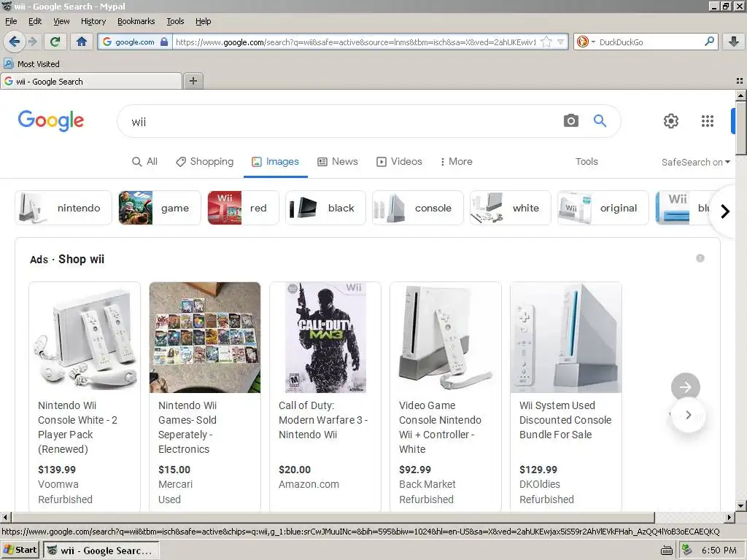Search by image with camera icon
The image size is (747, 560).
[x=570, y=120]
